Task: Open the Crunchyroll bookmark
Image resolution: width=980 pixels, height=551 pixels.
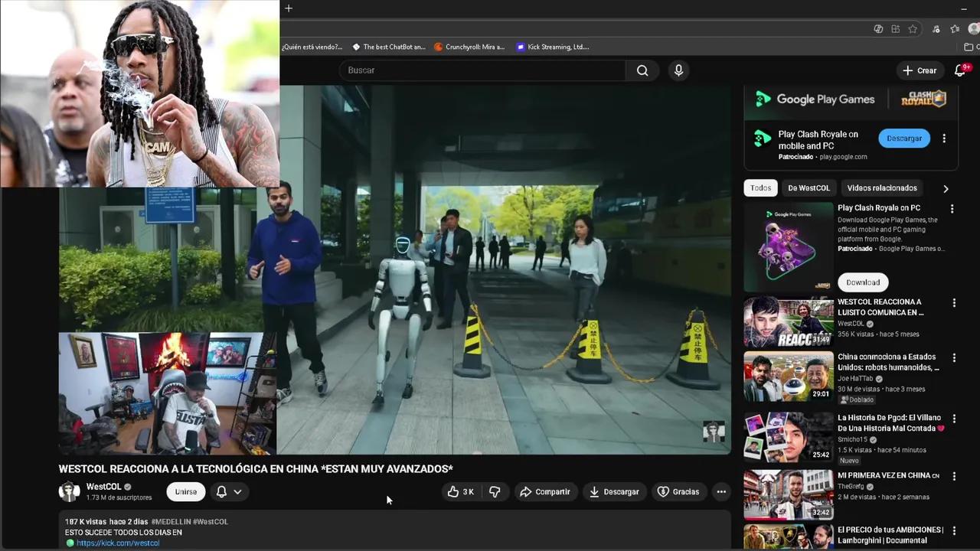Action: click(x=469, y=47)
